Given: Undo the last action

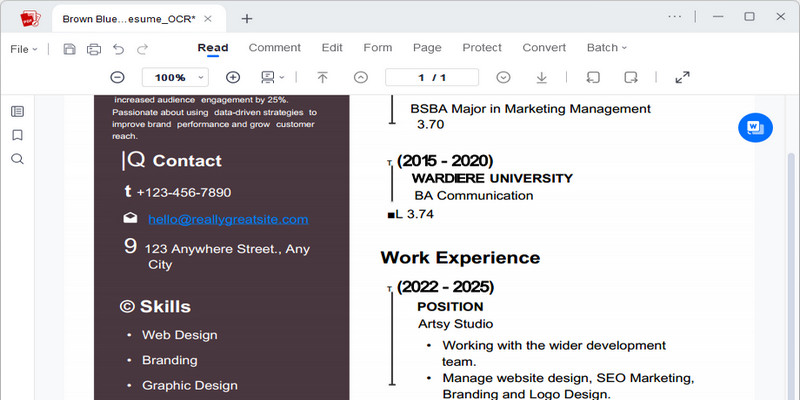Looking at the screenshot, I should [118, 49].
